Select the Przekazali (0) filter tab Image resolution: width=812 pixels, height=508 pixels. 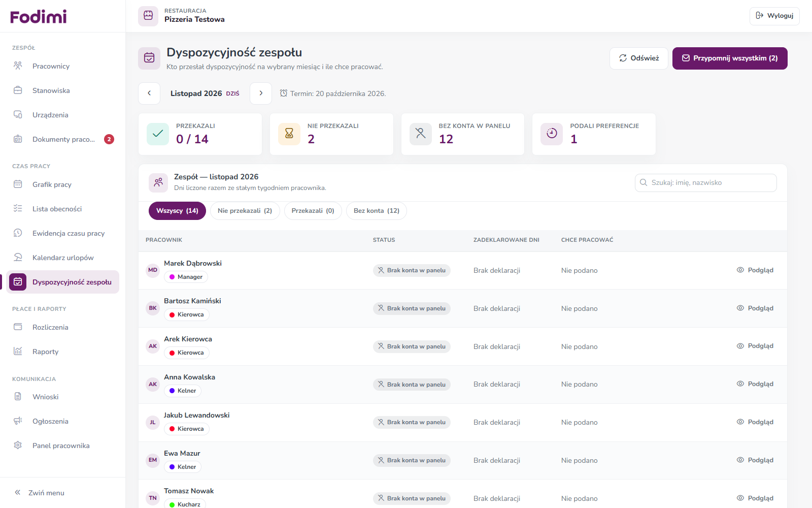tap(313, 211)
